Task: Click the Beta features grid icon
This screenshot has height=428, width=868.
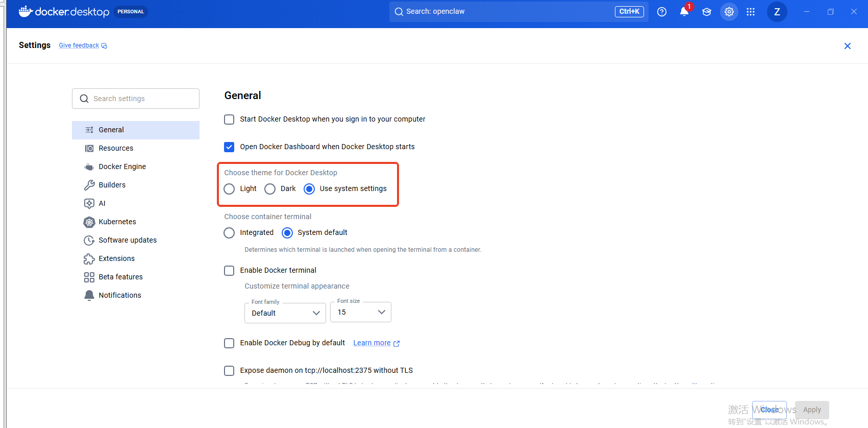Action: click(89, 277)
